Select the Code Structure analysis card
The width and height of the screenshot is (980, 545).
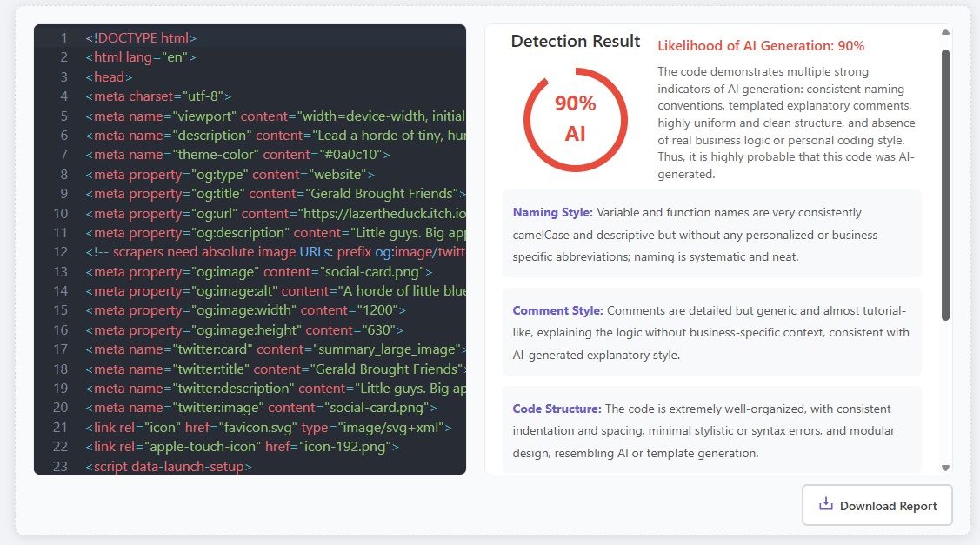click(x=712, y=430)
